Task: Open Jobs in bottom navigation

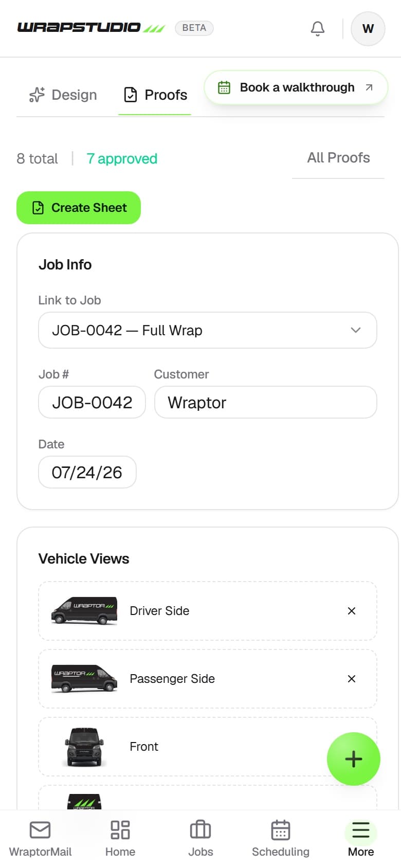Action: (x=200, y=839)
